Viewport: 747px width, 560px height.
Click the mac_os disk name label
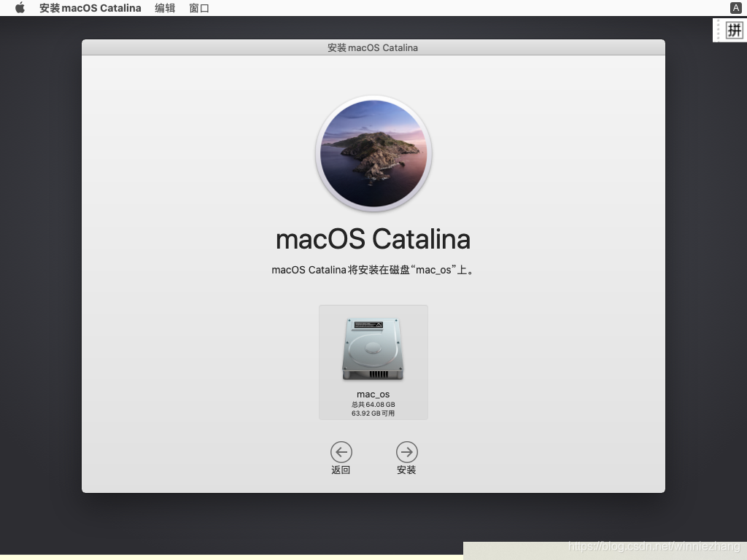click(373, 394)
